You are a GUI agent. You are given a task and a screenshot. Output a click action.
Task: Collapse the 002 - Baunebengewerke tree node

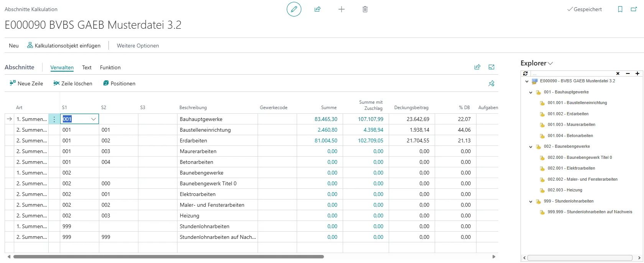531,147
